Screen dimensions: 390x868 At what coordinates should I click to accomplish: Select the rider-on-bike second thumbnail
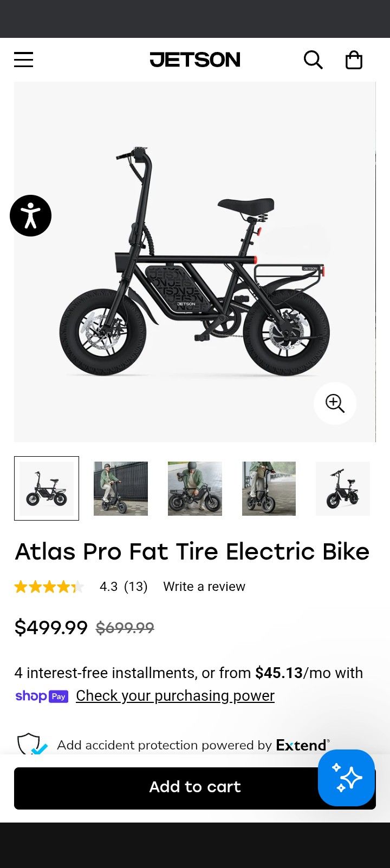(x=120, y=488)
